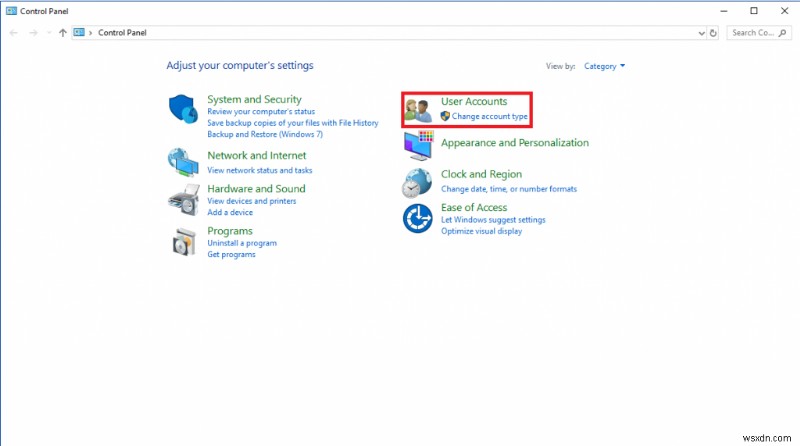Click View network status and tasks
The height and width of the screenshot is (446, 800).
click(260, 170)
